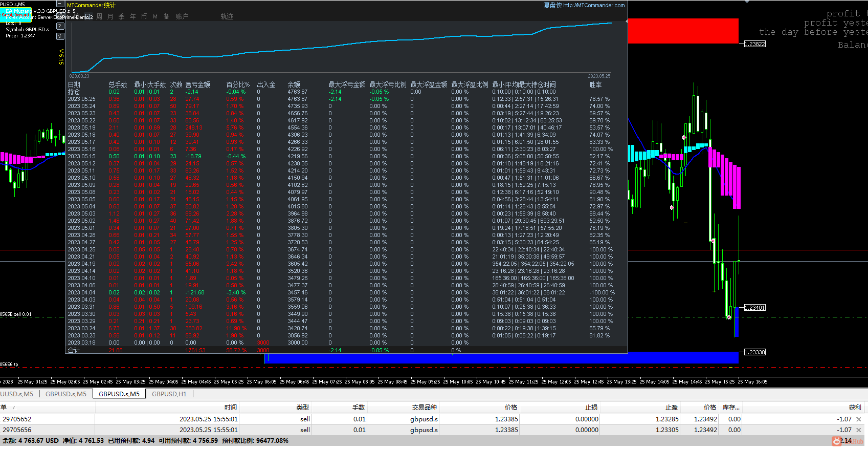This screenshot has width=868, height=449.
Task: Click the Price: 1.2347 label
Action: point(20,36)
